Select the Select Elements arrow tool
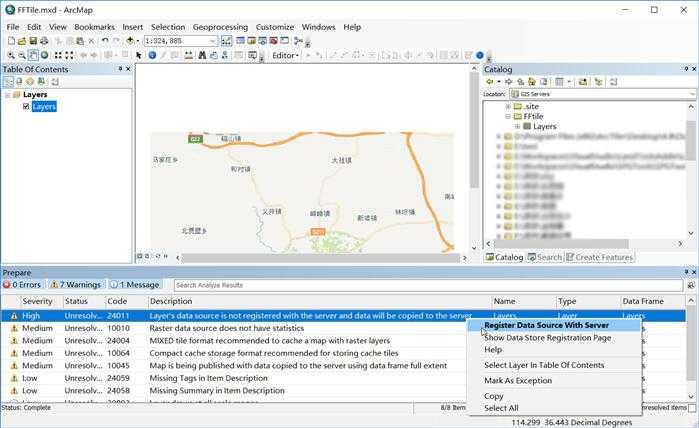Screen dimensions: 699x428 [x=139, y=55]
